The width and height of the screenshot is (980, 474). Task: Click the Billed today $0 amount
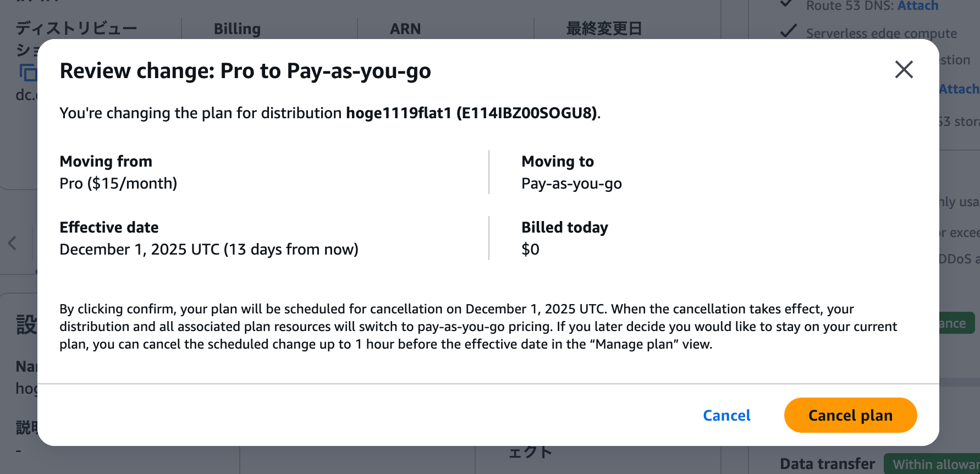[530, 250]
